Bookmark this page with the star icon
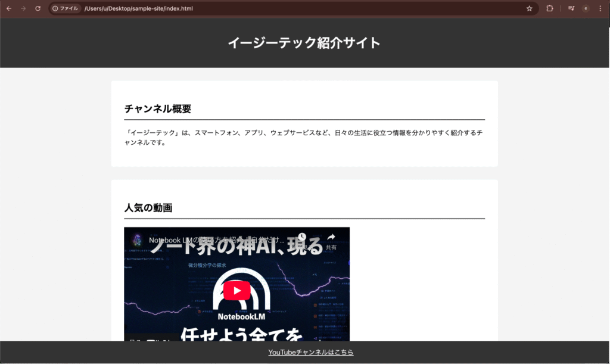This screenshot has width=610, height=364. [x=529, y=8]
